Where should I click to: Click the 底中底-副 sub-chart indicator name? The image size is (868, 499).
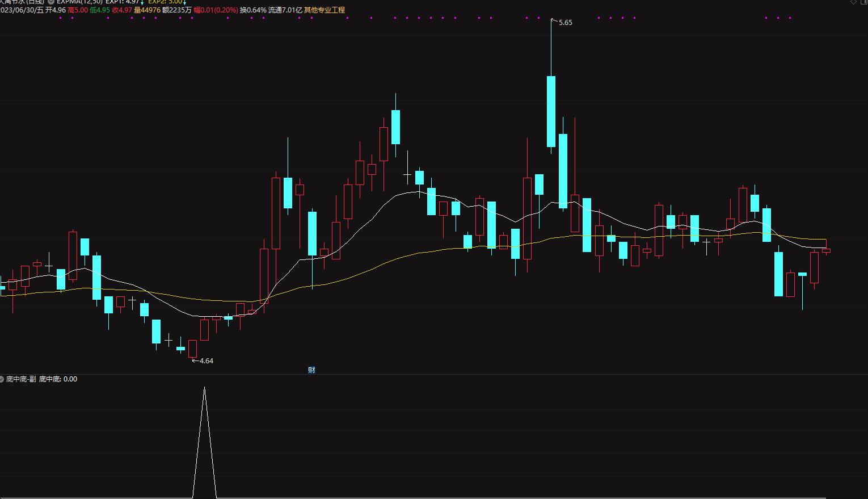point(21,379)
